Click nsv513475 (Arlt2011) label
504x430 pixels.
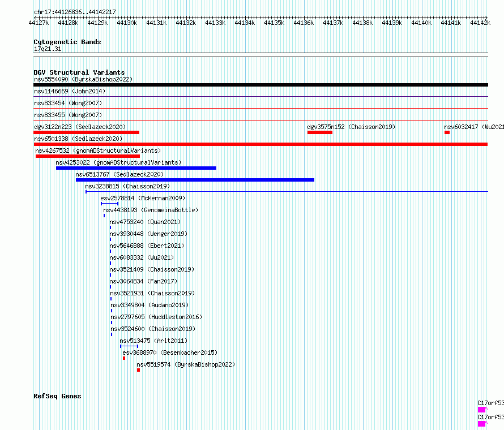point(153,341)
